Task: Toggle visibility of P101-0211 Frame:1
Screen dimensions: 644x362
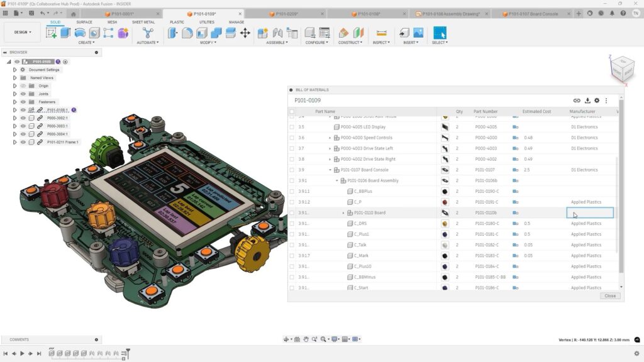Action: (23, 142)
